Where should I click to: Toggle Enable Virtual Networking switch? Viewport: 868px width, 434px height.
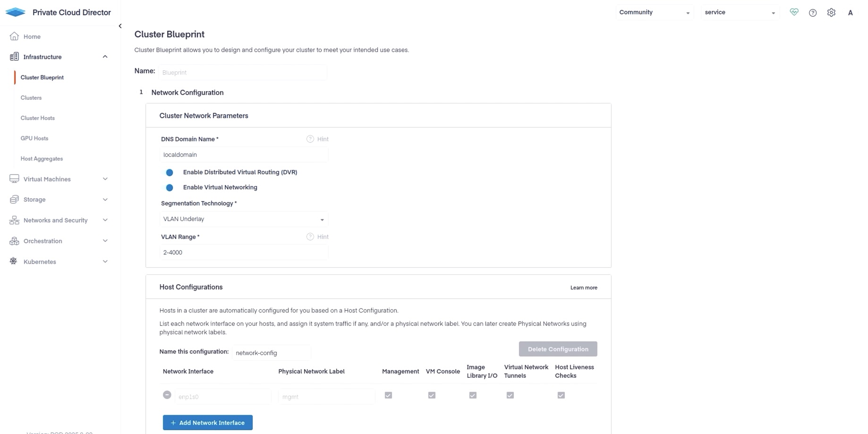[x=169, y=187]
